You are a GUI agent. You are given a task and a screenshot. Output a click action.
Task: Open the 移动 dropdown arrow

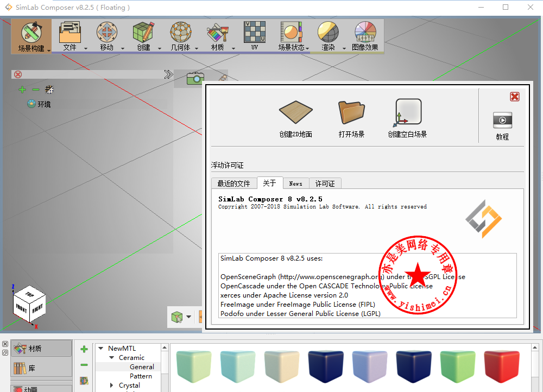tap(123, 48)
